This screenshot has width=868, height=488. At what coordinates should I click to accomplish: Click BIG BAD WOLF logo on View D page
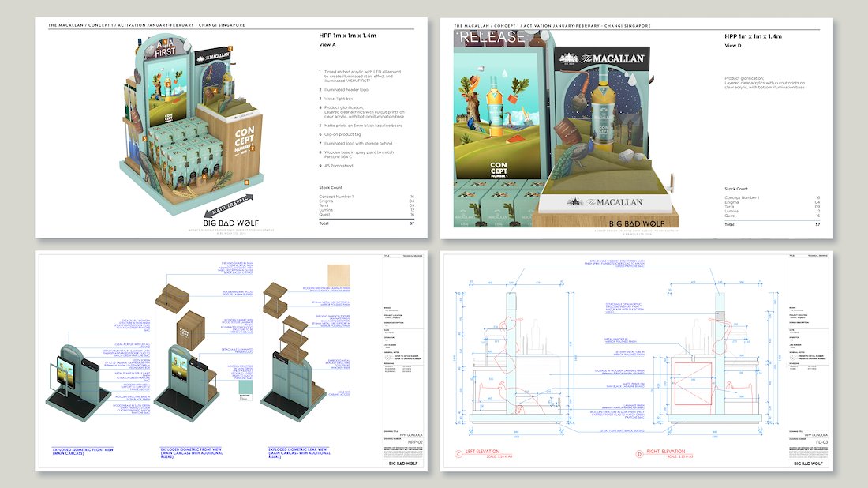click(x=637, y=223)
